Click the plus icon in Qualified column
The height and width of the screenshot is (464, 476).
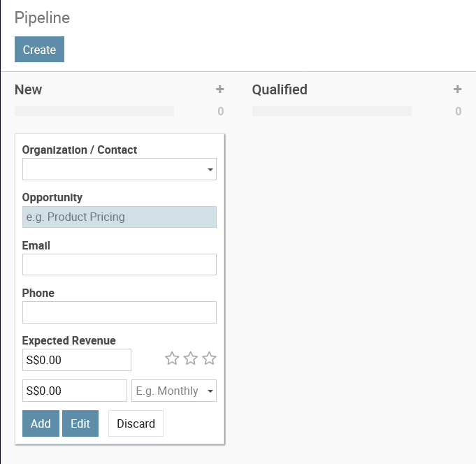coord(458,89)
